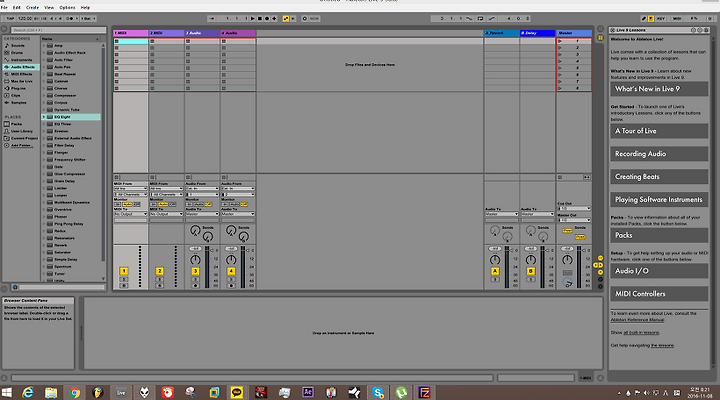Open What's New in Live 9 lesson
The width and height of the screenshot is (720, 400).
[x=659, y=89]
